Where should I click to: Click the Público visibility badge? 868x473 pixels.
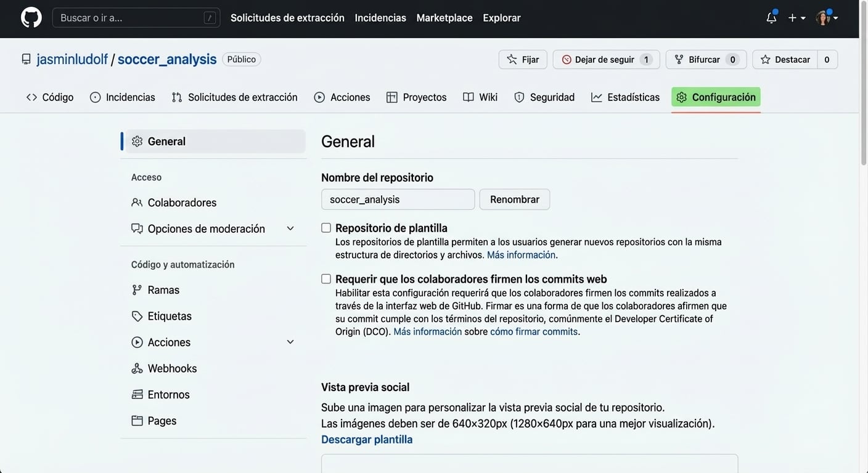click(x=242, y=59)
